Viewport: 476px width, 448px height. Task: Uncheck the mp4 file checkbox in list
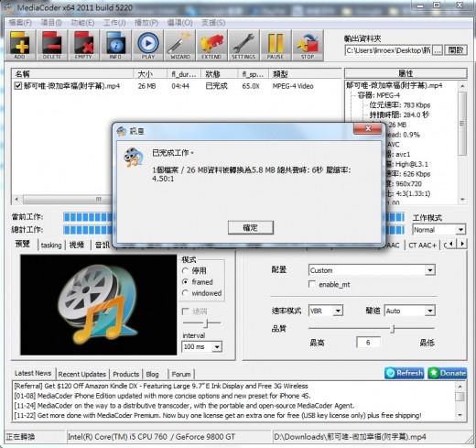(x=18, y=86)
